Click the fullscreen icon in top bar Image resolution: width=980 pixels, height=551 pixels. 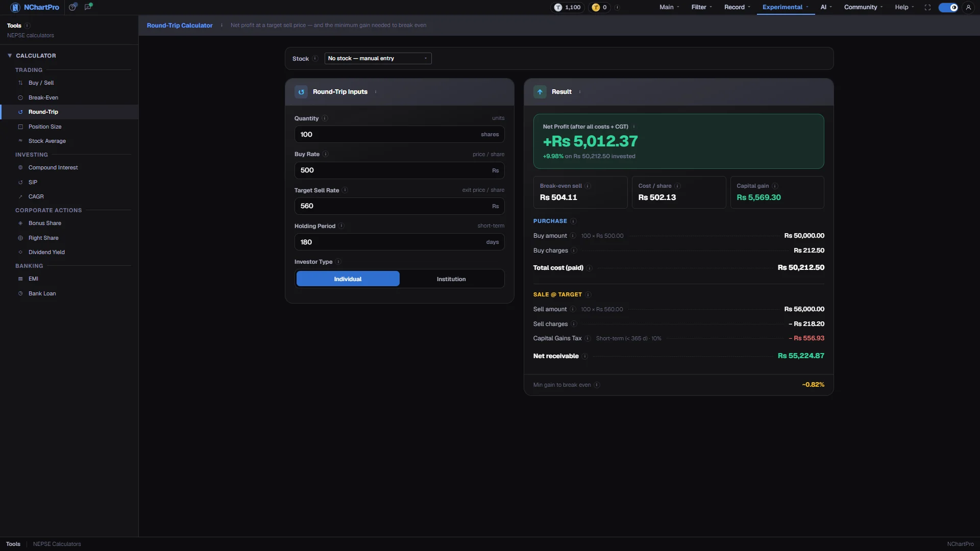[927, 7]
